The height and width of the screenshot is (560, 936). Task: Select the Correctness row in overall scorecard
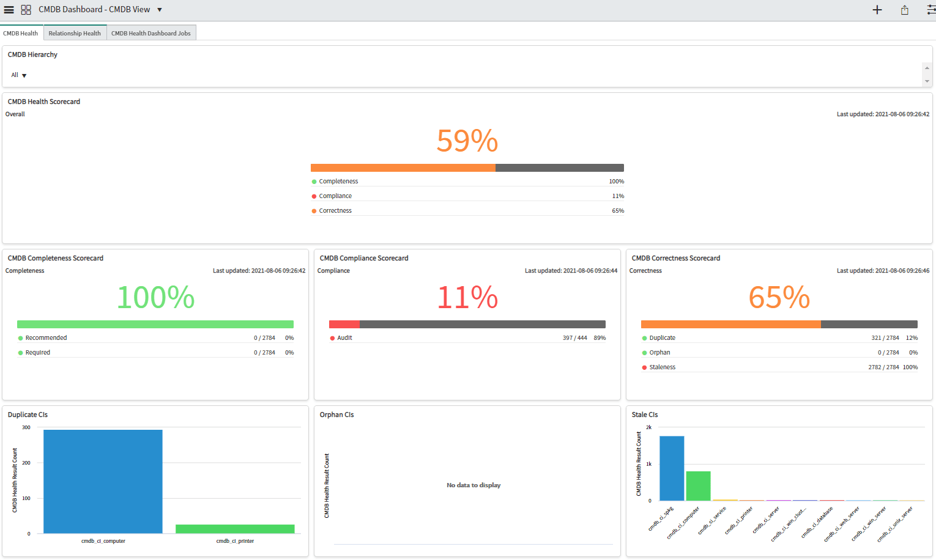pos(467,211)
